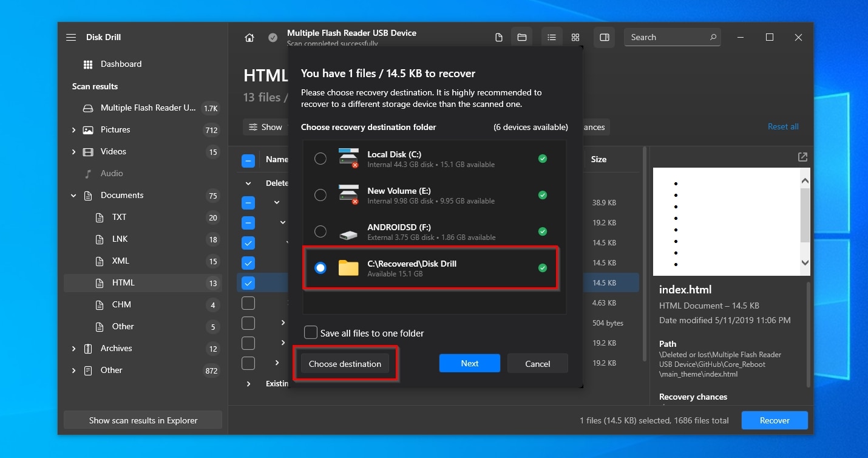Select the grid view layout icon
This screenshot has width=868, height=458.
tap(575, 38)
